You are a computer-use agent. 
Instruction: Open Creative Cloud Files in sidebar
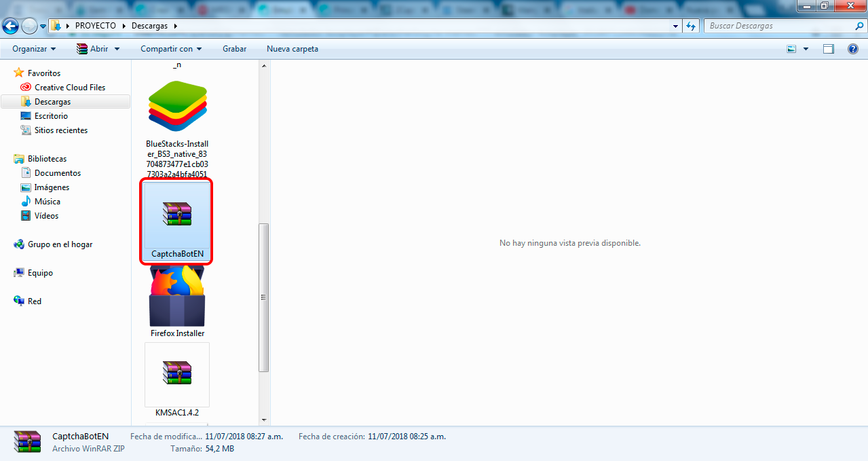70,87
